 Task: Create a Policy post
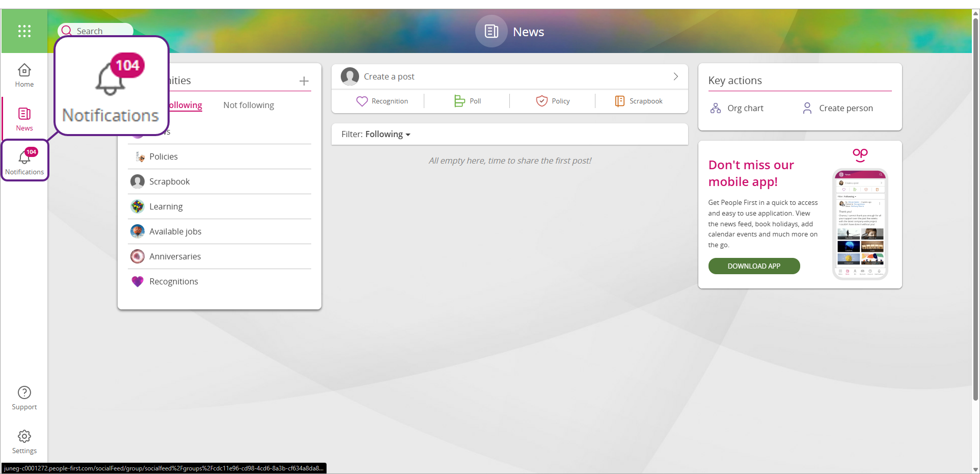[x=553, y=101]
